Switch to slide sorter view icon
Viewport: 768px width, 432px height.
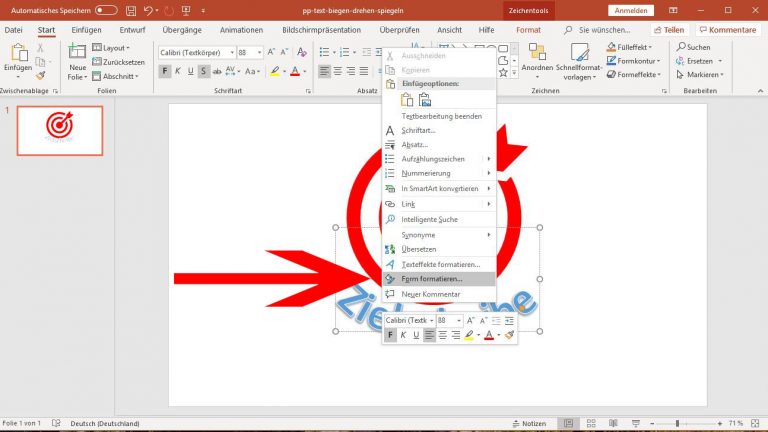click(589, 424)
